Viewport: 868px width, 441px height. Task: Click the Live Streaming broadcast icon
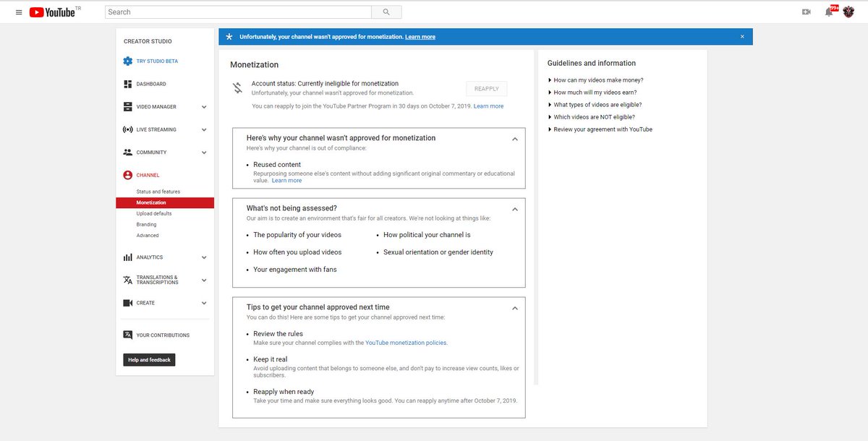pyautogui.click(x=128, y=130)
